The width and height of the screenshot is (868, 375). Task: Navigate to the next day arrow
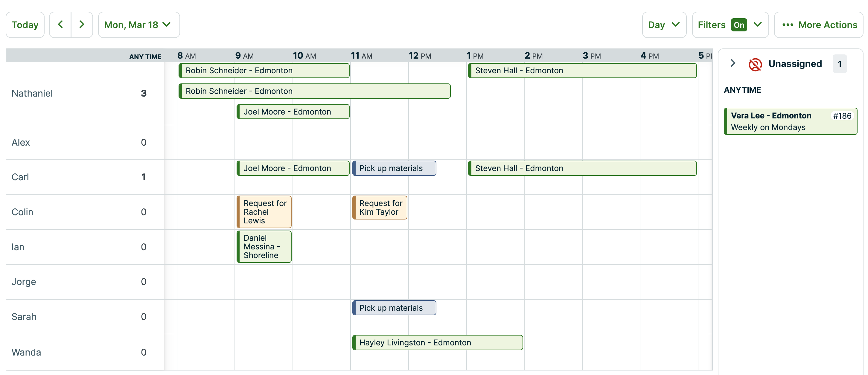(x=82, y=25)
